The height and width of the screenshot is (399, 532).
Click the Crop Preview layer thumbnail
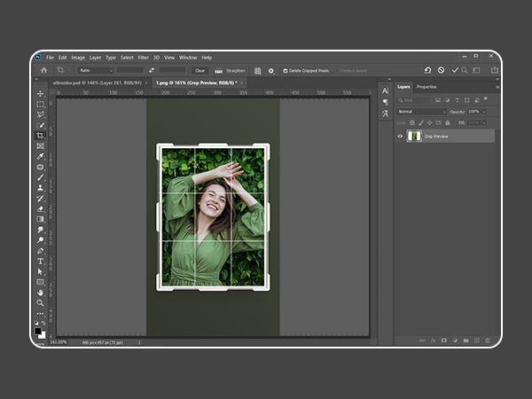coord(414,136)
